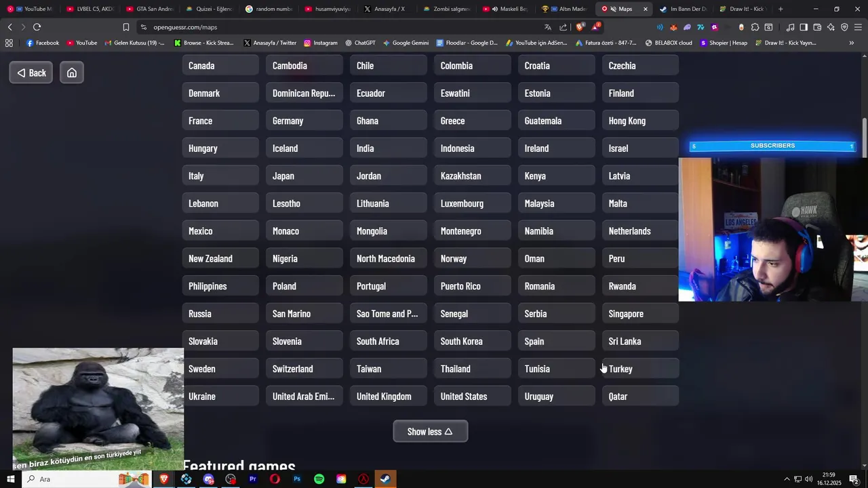Click the share icon in the address bar
The image size is (868, 488).
[564, 27]
